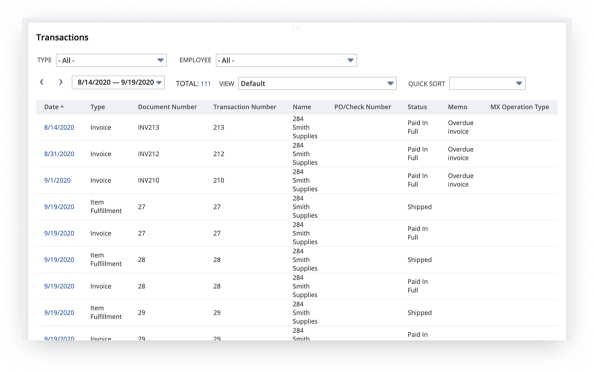Screen dimensions: 594x372
Task: Open the date range 8/14/2020 — 9/19/2020 selector
Action: point(118,83)
